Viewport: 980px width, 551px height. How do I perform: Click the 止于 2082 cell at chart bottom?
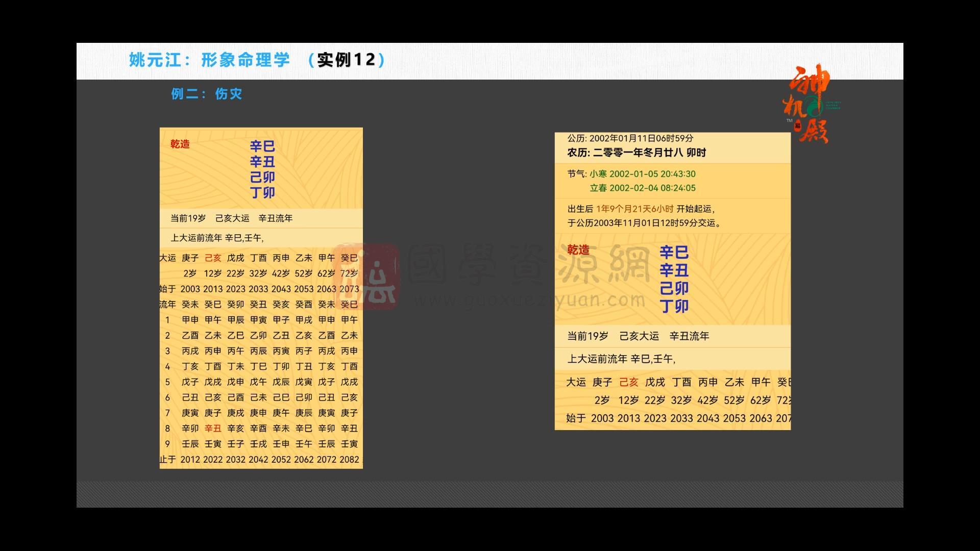pyautogui.click(x=350, y=459)
